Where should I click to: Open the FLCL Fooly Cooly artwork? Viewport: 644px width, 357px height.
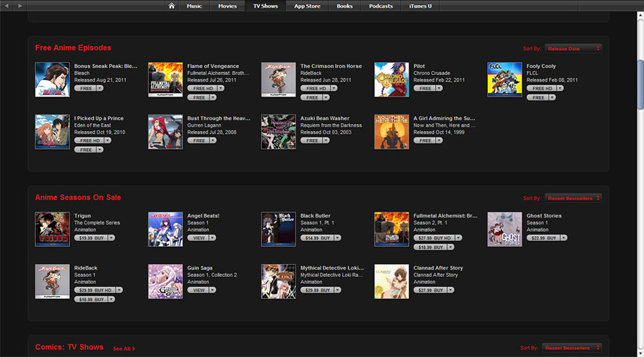coord(504,79)
